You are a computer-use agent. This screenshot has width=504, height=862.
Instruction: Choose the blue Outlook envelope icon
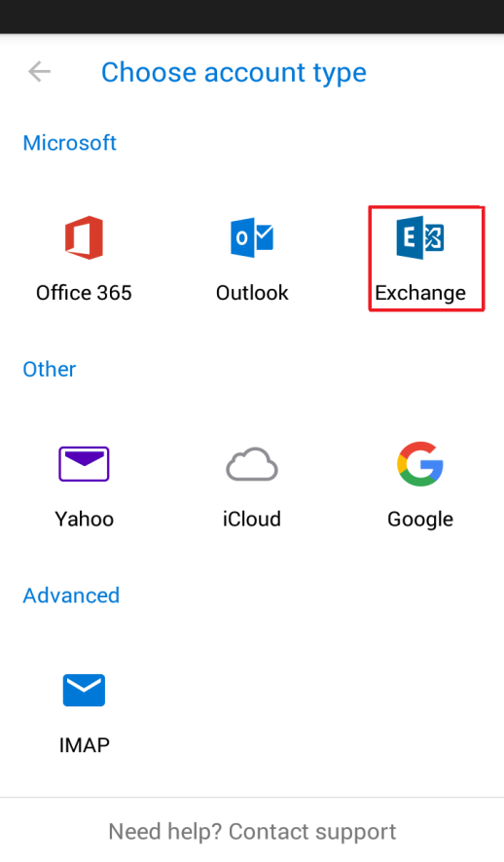252,237
